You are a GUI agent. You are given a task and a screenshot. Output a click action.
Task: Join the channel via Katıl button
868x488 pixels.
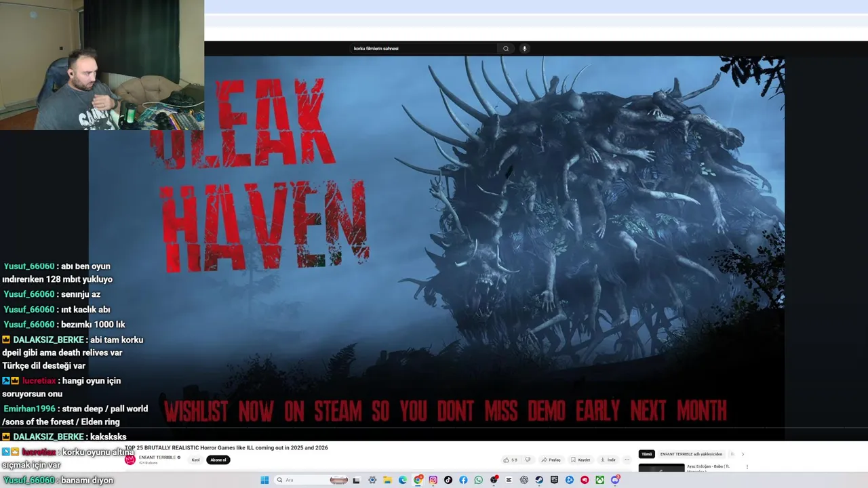[x=195, y=460]
